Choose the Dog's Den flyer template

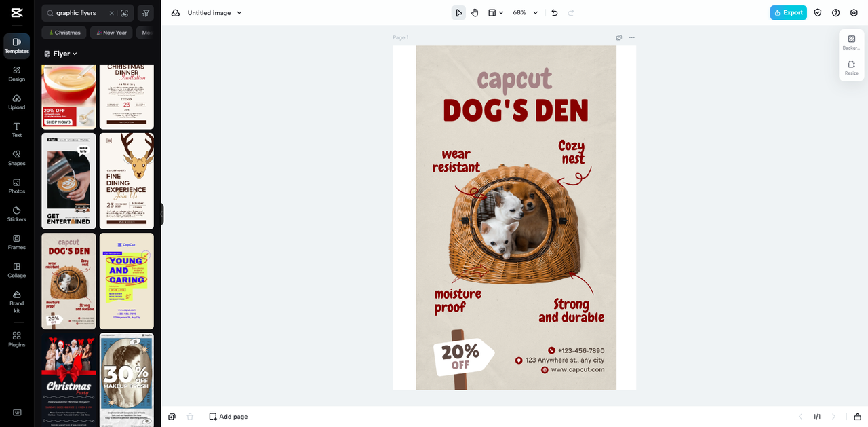68,281
